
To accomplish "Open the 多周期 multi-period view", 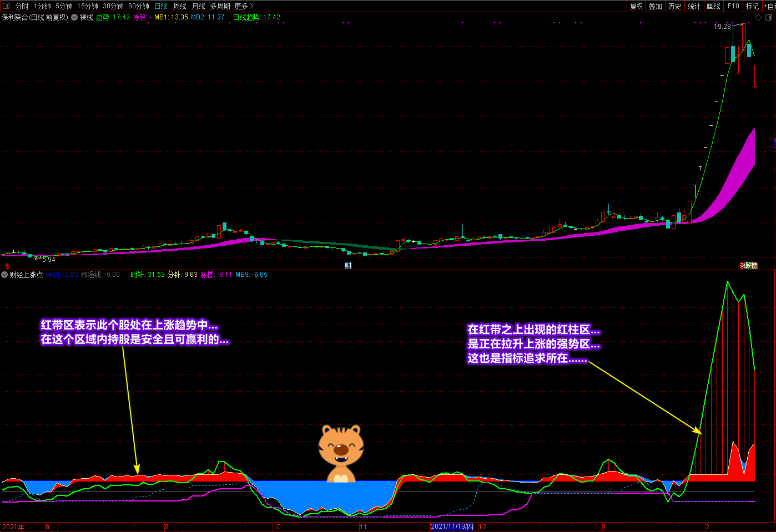I will (x=220, y=6).
